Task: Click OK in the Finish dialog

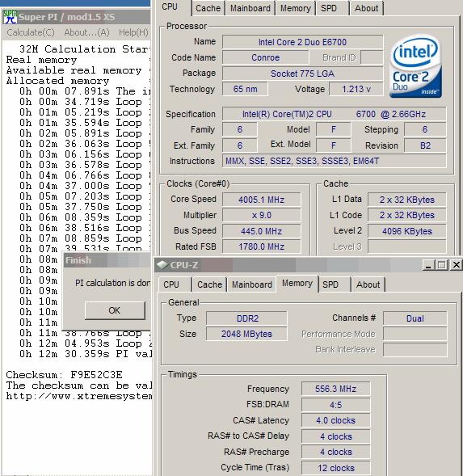Action: (115, 310)
